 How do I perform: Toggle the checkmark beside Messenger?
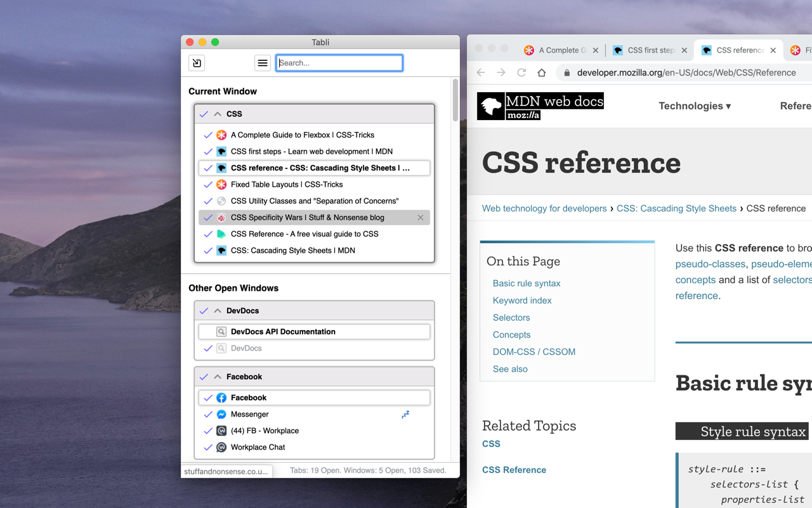point(208,414)
